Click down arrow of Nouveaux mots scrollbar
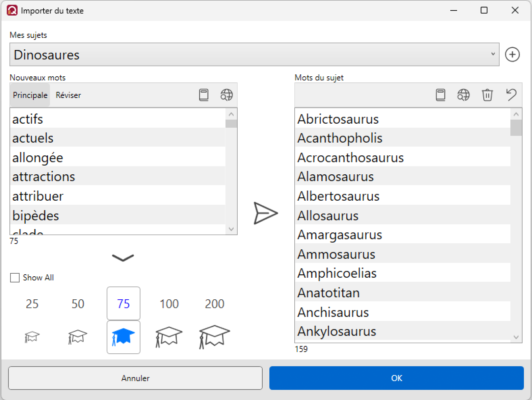The width and height of the screenshot is (532, 400). pos(231,229)
